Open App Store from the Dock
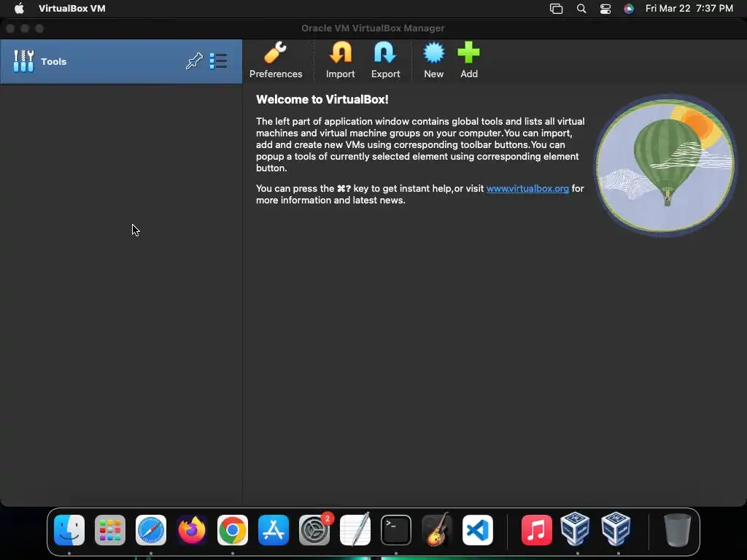 tap(274, 530)
